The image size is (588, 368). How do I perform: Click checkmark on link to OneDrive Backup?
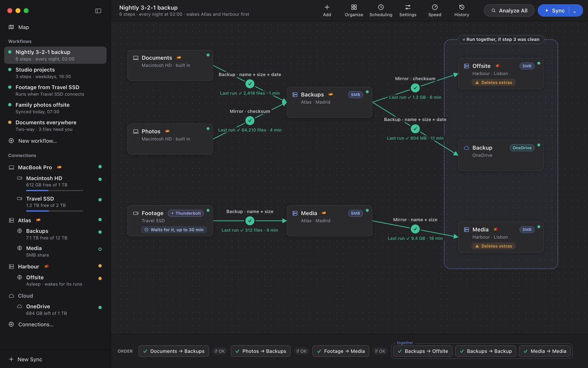415,129
